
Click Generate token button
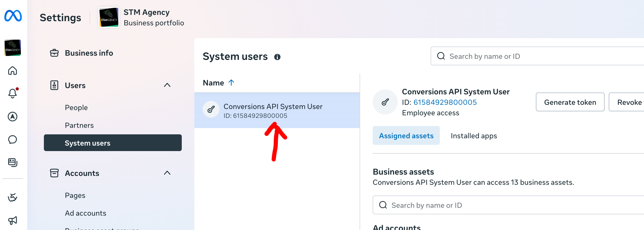click(x=570, y=102)
